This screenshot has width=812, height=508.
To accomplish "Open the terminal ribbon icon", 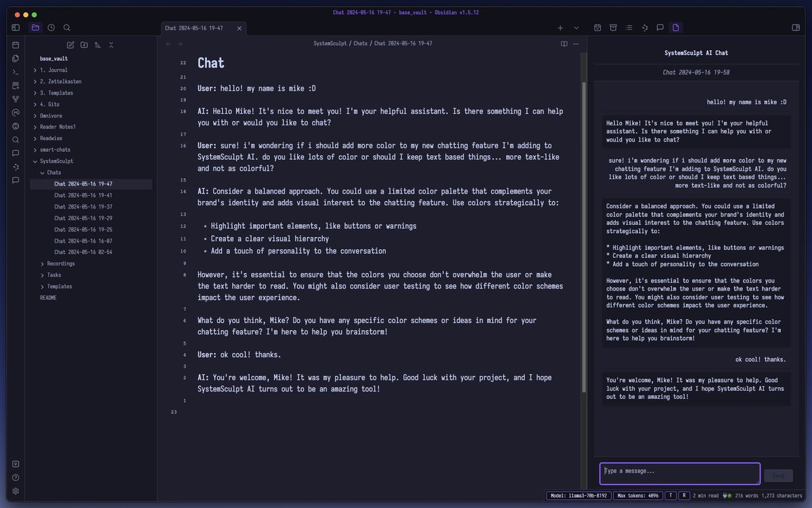I will tap(16, 72).
